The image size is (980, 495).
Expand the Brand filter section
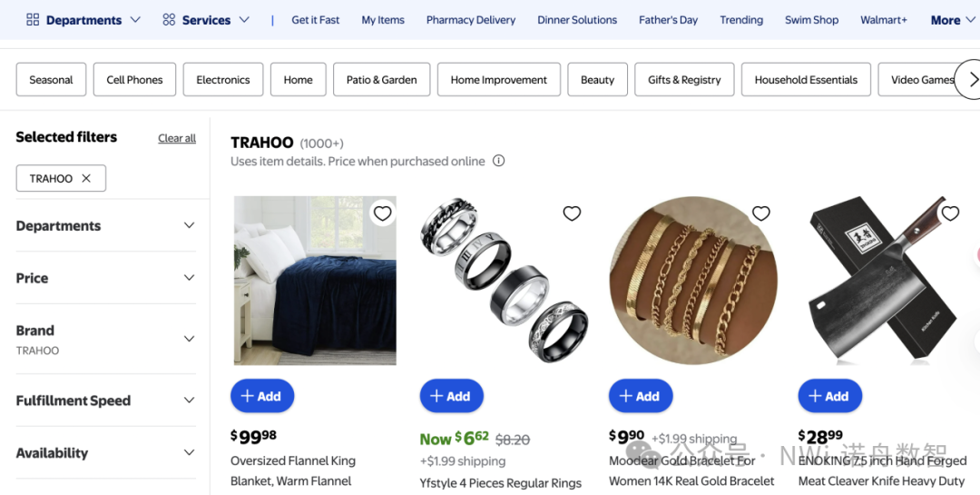coord(105,339)
